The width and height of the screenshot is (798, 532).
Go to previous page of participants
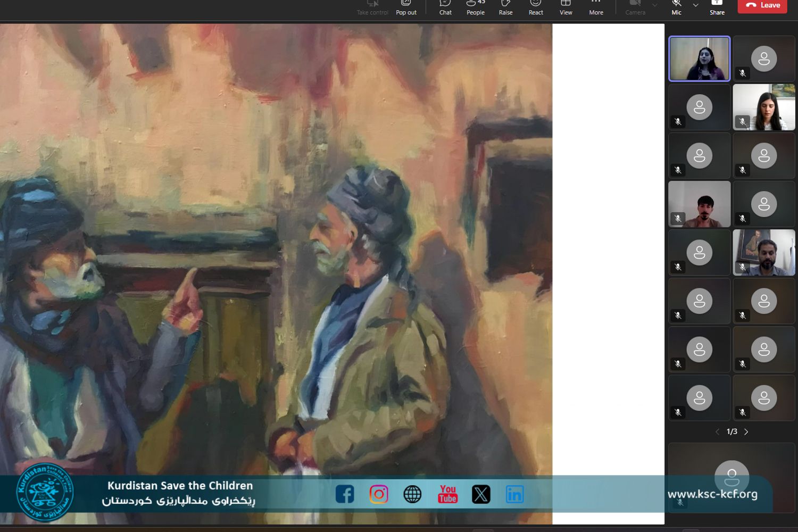(717, 432)
